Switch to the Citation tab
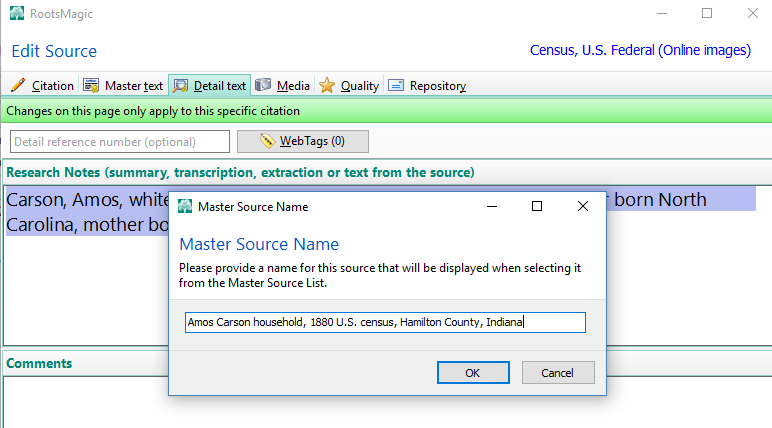Image resolution: width=772 pixels, height=428 pixels. 42,86
